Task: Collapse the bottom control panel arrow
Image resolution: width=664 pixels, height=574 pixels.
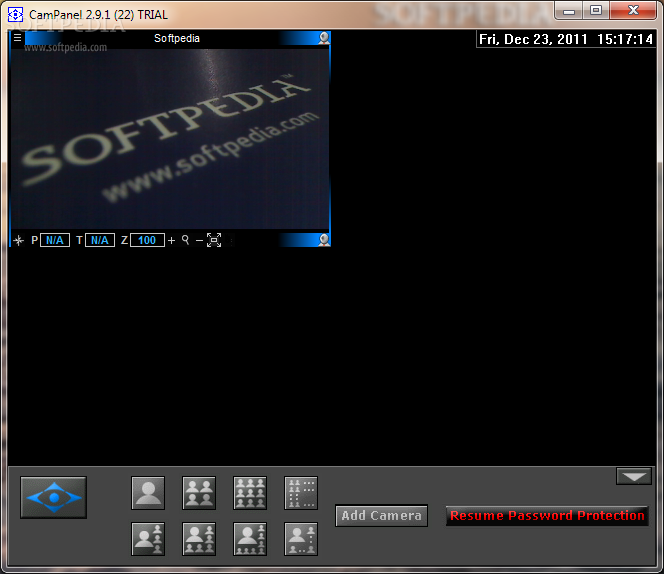Action: [x=634, y=477]
